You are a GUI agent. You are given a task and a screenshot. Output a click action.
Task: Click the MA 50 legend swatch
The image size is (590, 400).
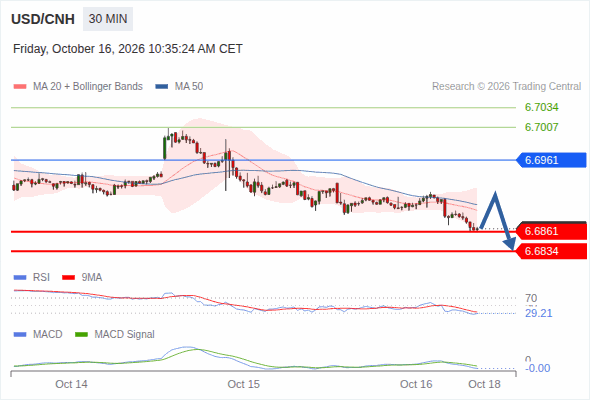point(162,87)
